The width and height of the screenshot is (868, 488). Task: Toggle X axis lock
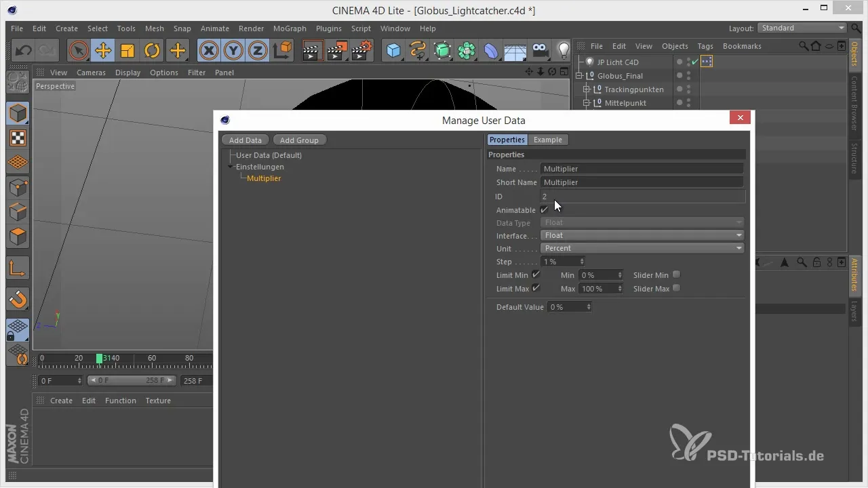(x=210, y=50)
